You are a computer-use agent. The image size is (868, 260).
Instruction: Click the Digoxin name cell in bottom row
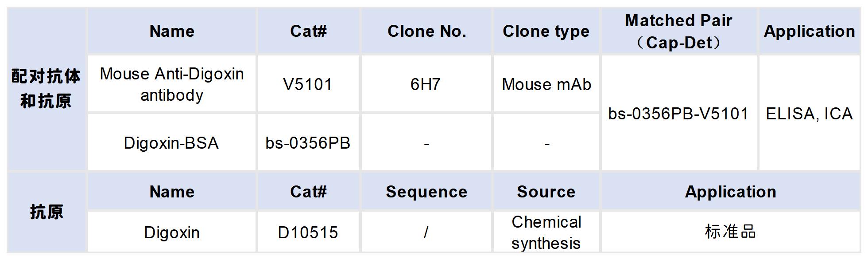(x=172, y=232)
